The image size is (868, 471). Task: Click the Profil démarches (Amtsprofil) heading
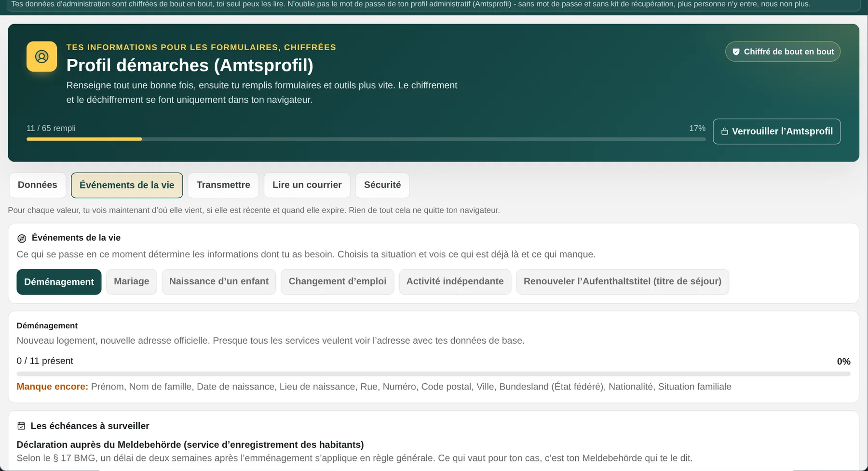pyautogui.click(x=190, y=65)
